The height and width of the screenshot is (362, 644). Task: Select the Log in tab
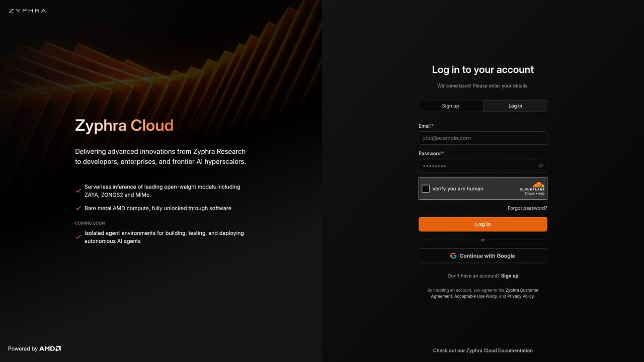point(515,106)
